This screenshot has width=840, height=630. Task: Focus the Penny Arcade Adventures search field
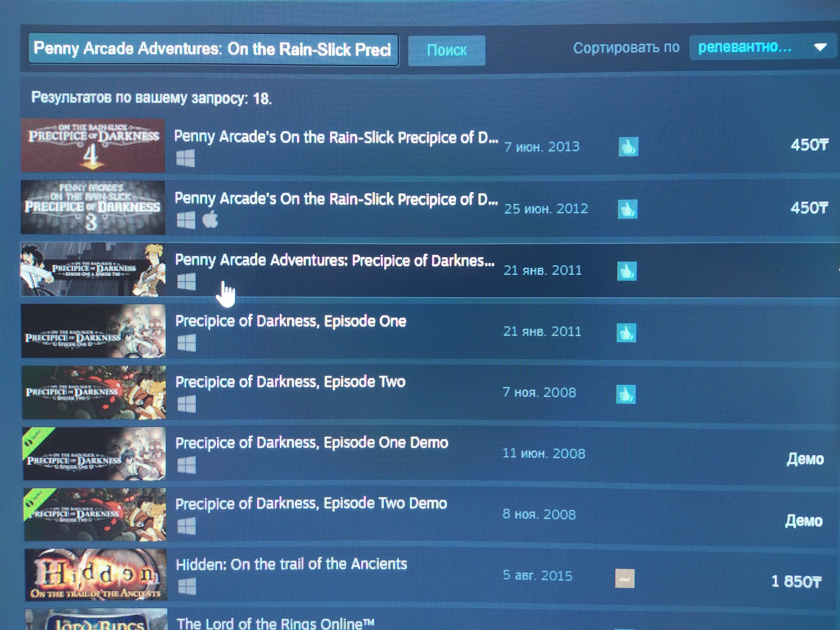pos(213,49)
